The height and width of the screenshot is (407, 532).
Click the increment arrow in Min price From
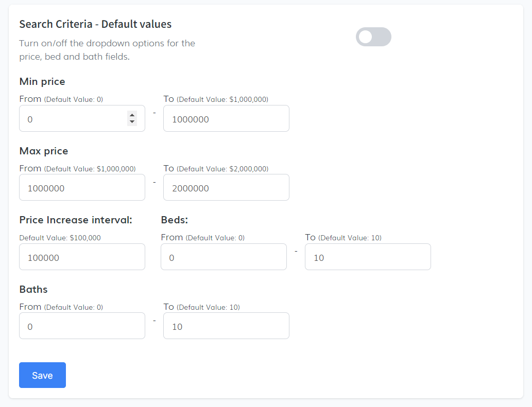(132, 115)
